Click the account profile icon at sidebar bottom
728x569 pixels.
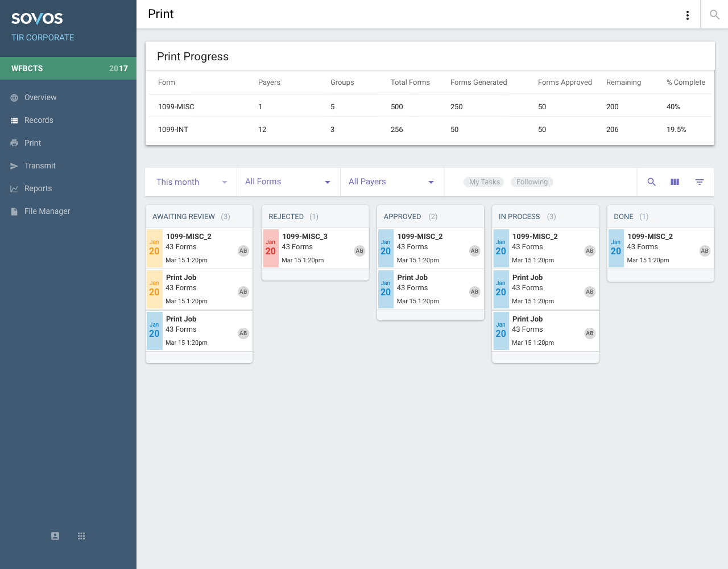(55, 536)
